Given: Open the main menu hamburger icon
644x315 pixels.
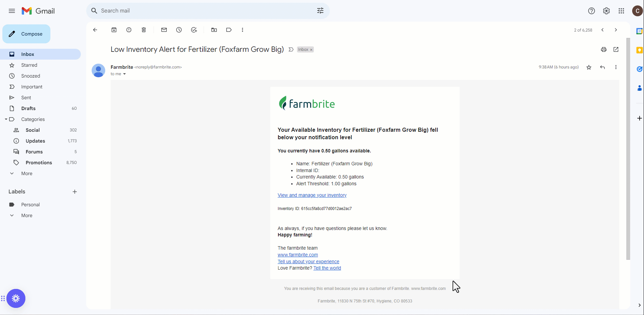Looking at the screenshot, I should (12, 11).
